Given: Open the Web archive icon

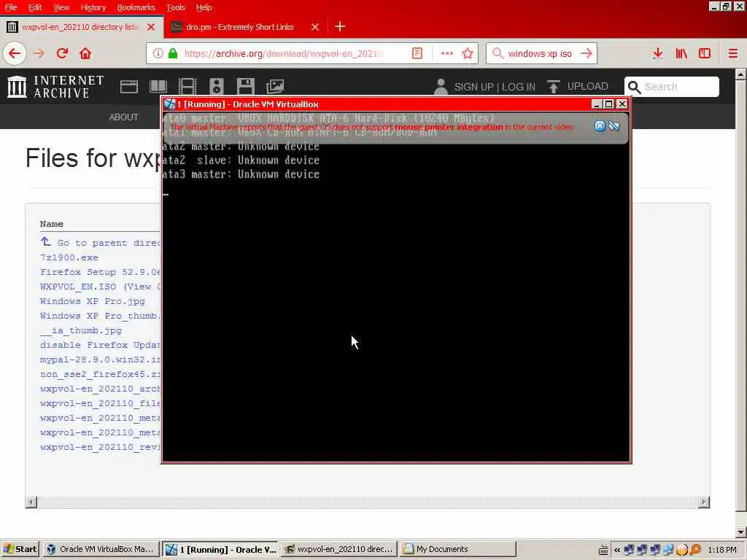Looking at the screenshot, I should (128, 87).
